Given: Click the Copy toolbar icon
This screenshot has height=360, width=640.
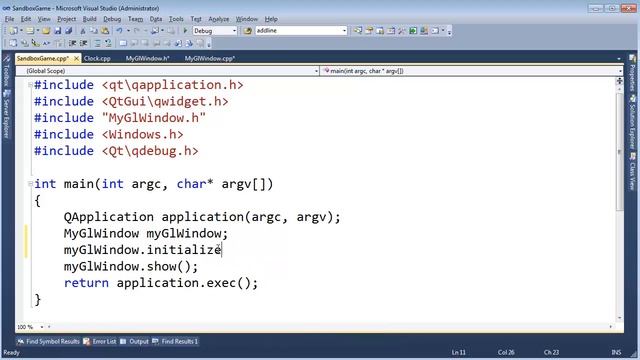Looking at the screenshot, I should point(94,31).
